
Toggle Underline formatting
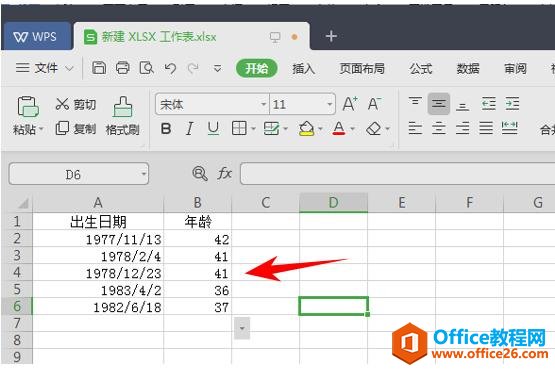(213, 129)
